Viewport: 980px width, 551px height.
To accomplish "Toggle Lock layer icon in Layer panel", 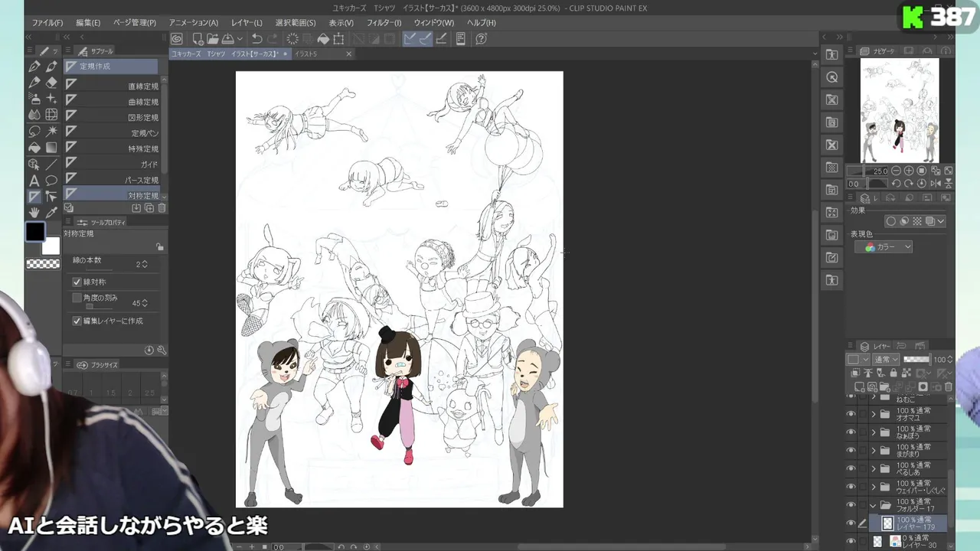I will pyautogui.click(x=893, y=373).
